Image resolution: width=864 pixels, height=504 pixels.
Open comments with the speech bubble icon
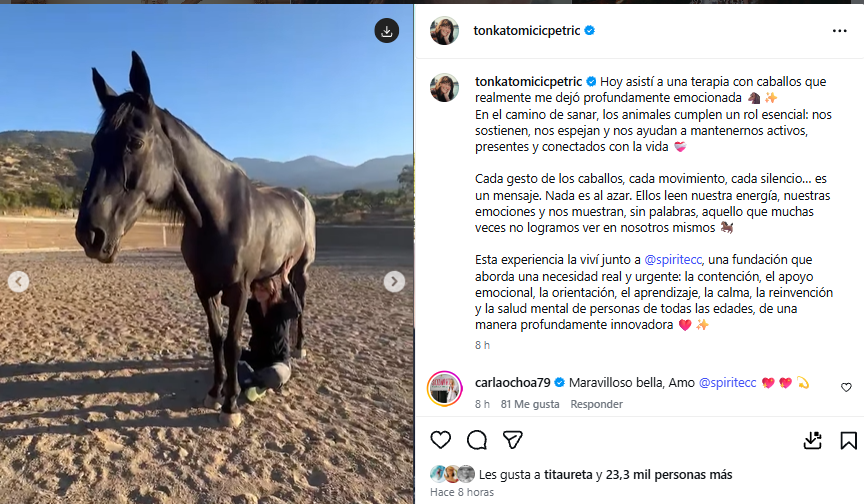pos(477,440)
